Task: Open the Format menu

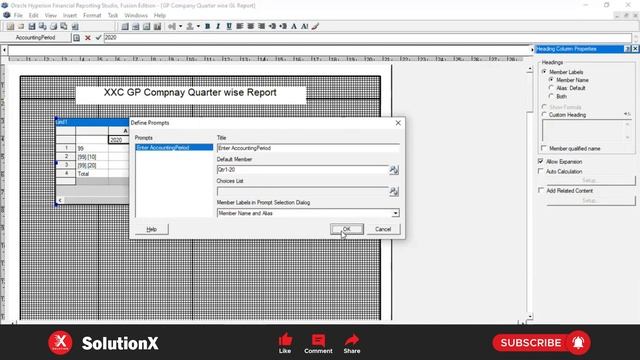Action: click(x=92, y=16)
